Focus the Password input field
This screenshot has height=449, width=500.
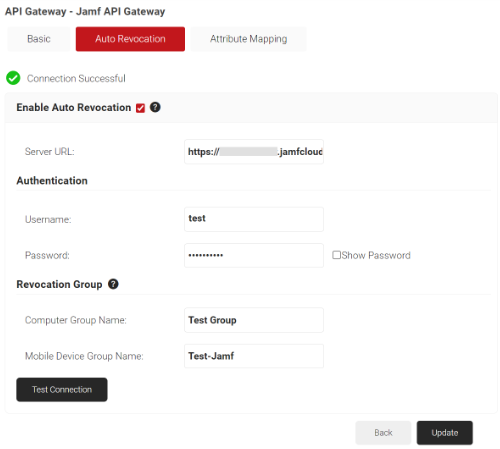254,255
